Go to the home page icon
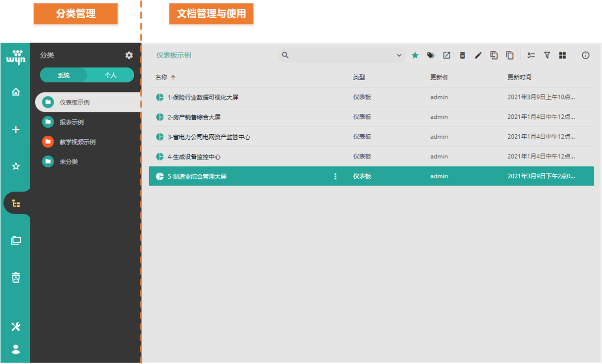 [x=16, y=92]
